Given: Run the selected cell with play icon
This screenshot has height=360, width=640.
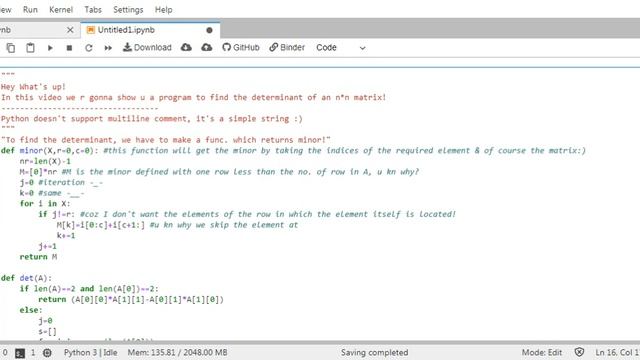Looking at the screenshot, I should 50,48.
